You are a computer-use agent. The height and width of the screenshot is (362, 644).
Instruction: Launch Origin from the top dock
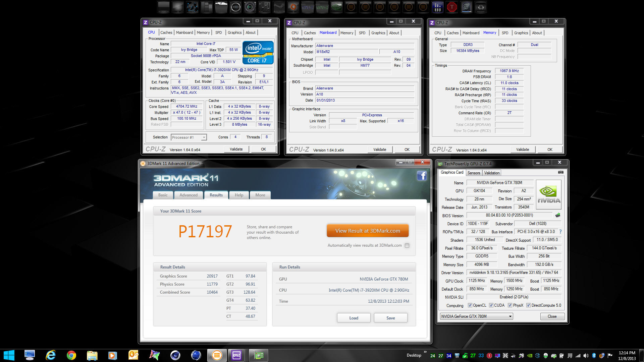pos(293,7)
